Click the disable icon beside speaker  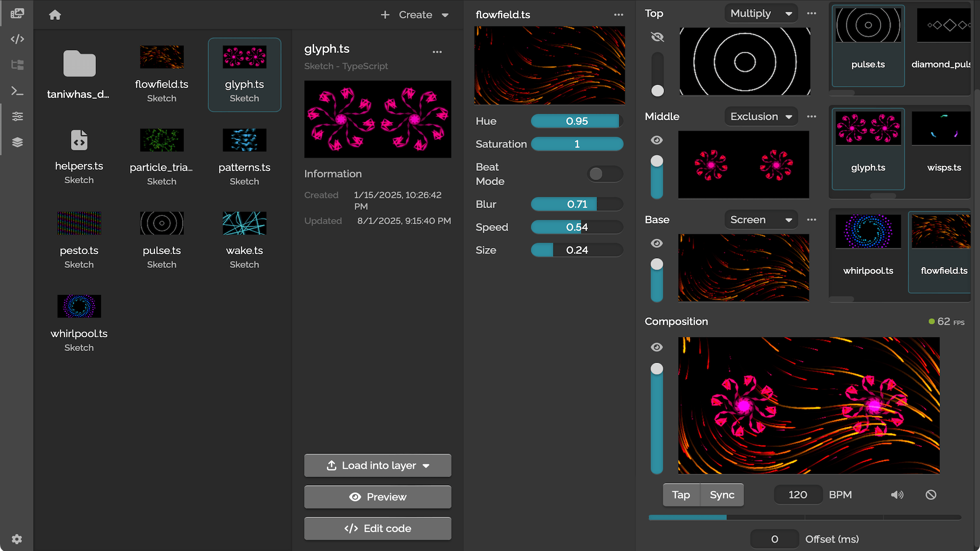(x=931, y=495)
